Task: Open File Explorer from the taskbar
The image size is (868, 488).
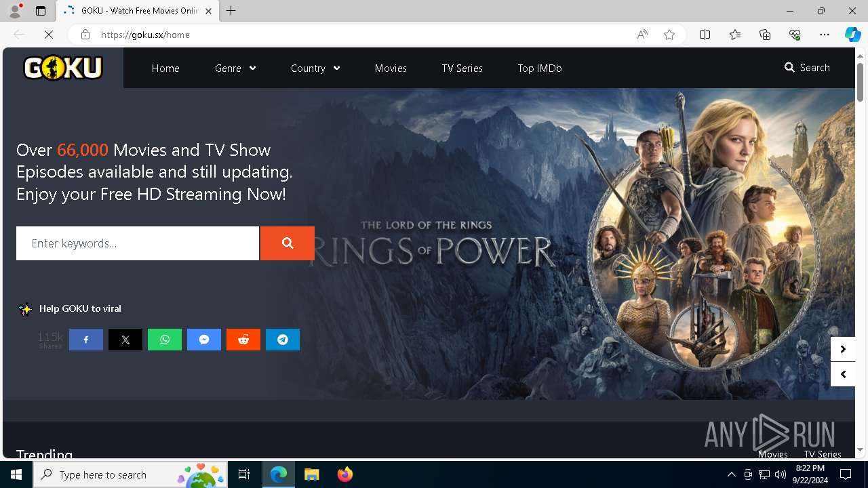Action: tap(311, 474)
